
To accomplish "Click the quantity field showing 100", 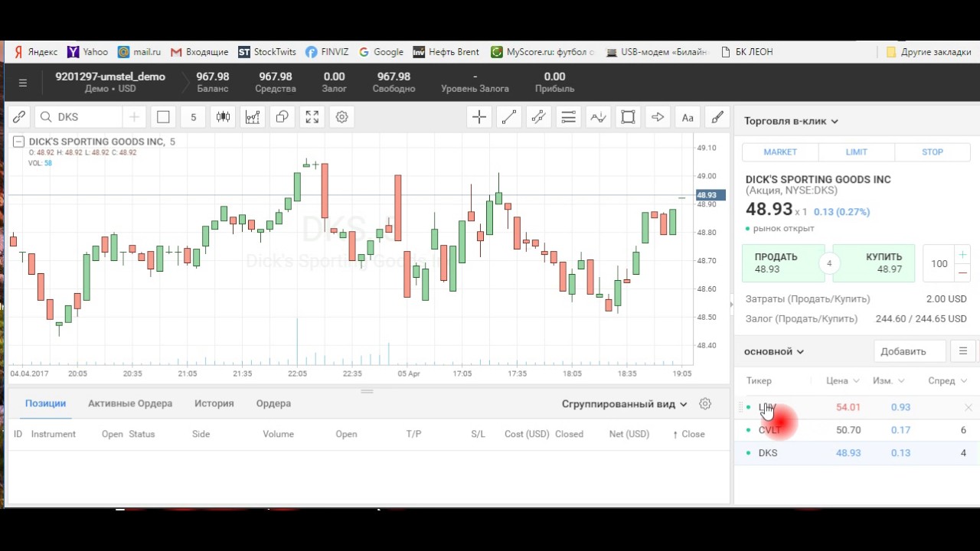I will [939, 263].
